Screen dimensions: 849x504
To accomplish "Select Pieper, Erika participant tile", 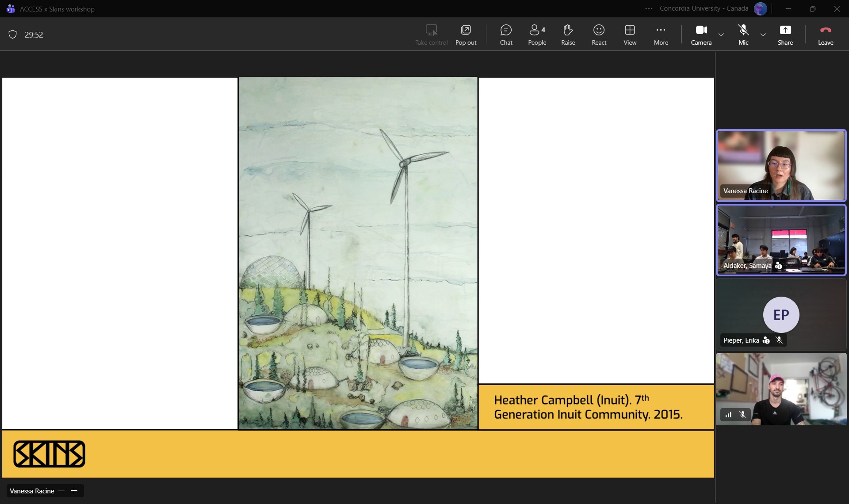I will (x=781, y=315).
